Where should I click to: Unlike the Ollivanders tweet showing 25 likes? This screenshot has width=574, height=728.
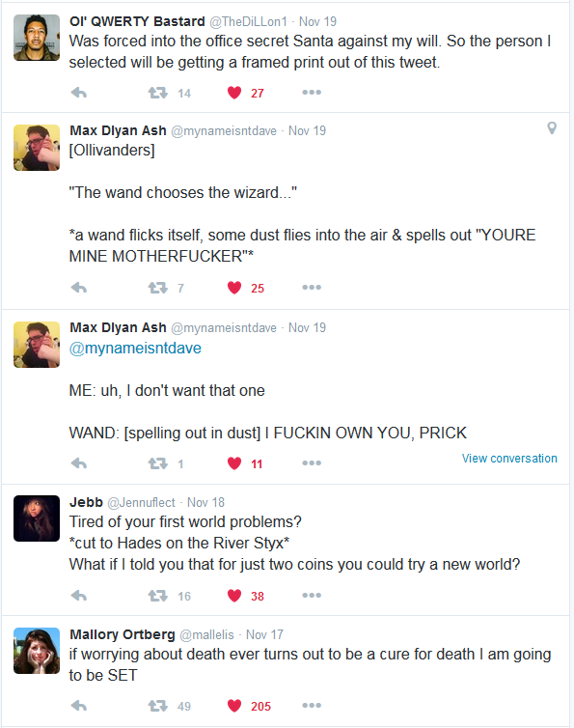pyautogui.click(x=234, y=288)
